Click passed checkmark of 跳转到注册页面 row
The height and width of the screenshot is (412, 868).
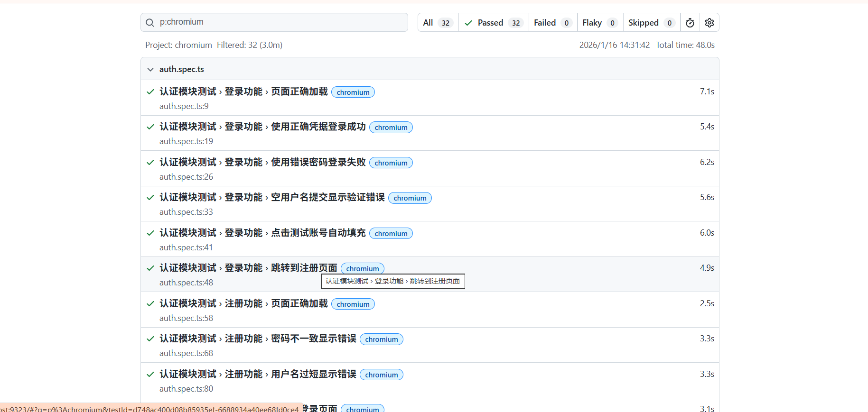(150, 268)
